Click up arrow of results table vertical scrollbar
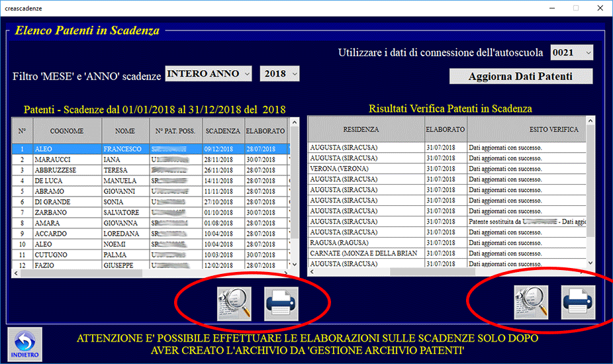The height and width of the screenshot is (364, 613). [x=590, y=121]
